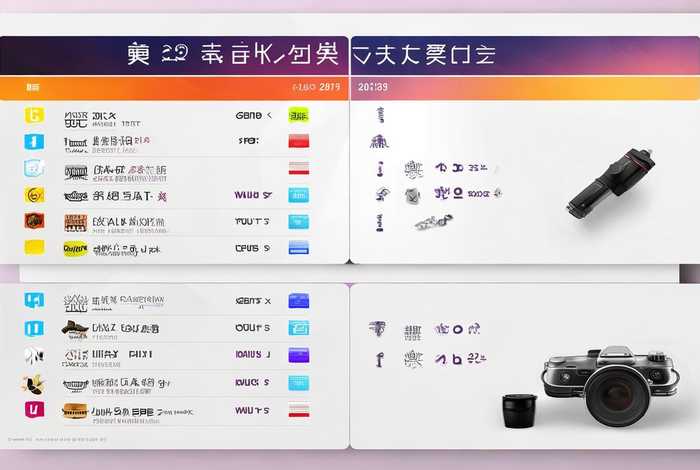Click the yellow oval logo with black lettering
The image size is (700, 470).
[x=75, y=249]
